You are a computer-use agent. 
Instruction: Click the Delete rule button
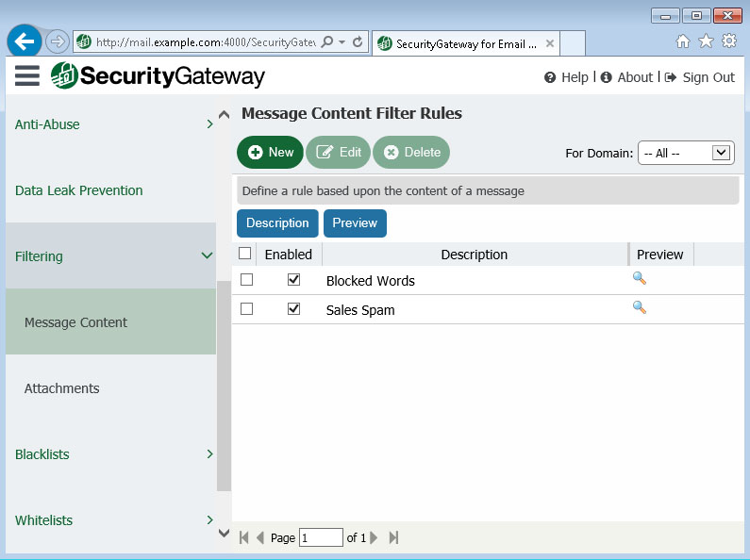click(411, 153)
